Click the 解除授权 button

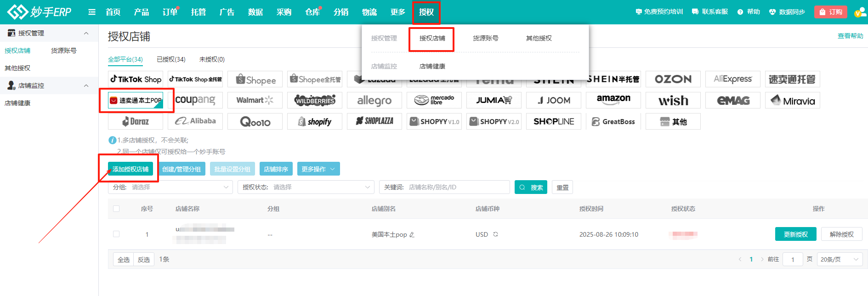click(842, 234)
